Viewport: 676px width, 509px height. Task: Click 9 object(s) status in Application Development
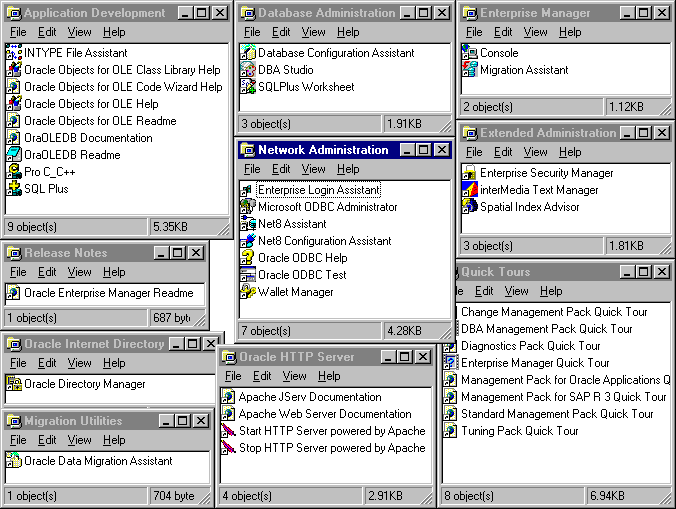75,227
